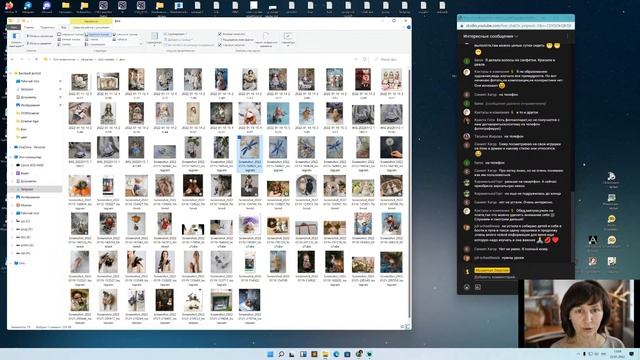Click the yellow Manage contextual tab header
640x360 pixels.
click(91, 21)
